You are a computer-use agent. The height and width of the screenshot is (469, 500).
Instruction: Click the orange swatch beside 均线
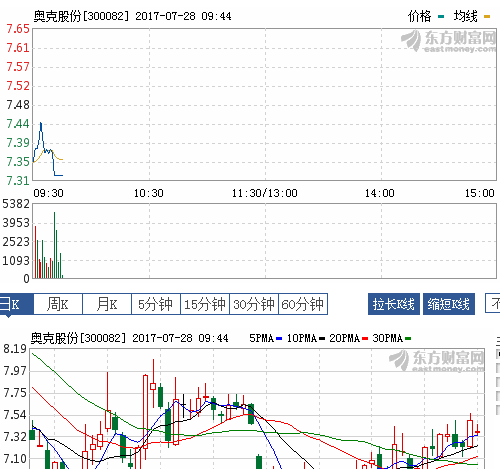click(x=487, y=16)
